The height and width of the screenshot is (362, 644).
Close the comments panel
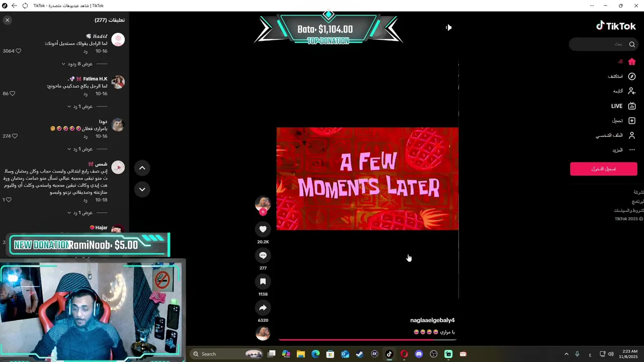[7, 20]
